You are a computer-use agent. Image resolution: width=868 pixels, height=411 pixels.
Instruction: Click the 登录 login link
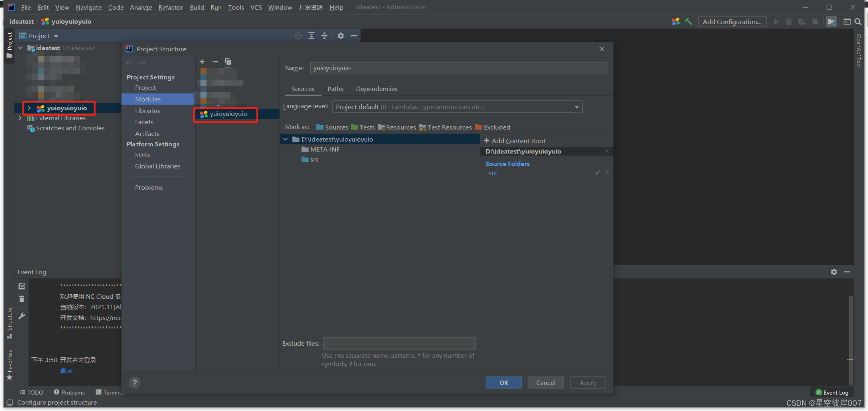point(67,370)
